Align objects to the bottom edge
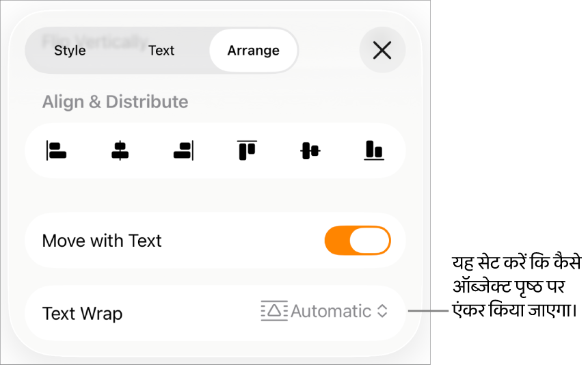 click(x=374, y=150)
